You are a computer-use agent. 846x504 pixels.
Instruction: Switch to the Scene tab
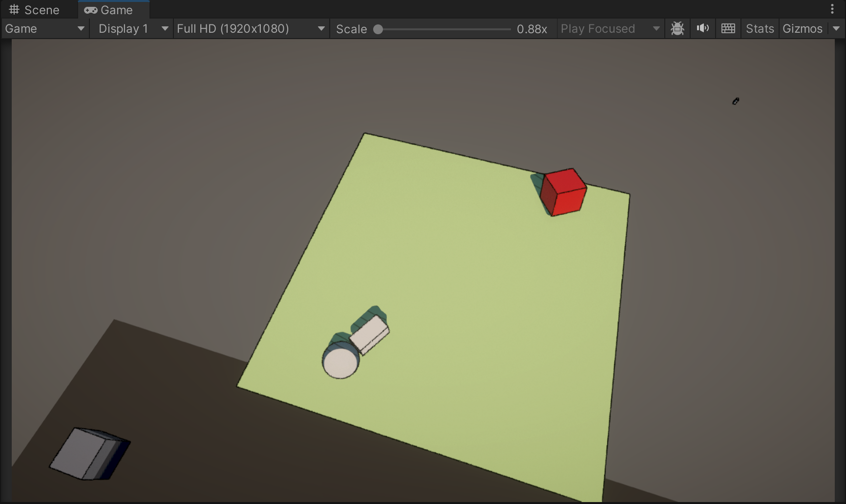pyautogui.click(x=34, y=10)
